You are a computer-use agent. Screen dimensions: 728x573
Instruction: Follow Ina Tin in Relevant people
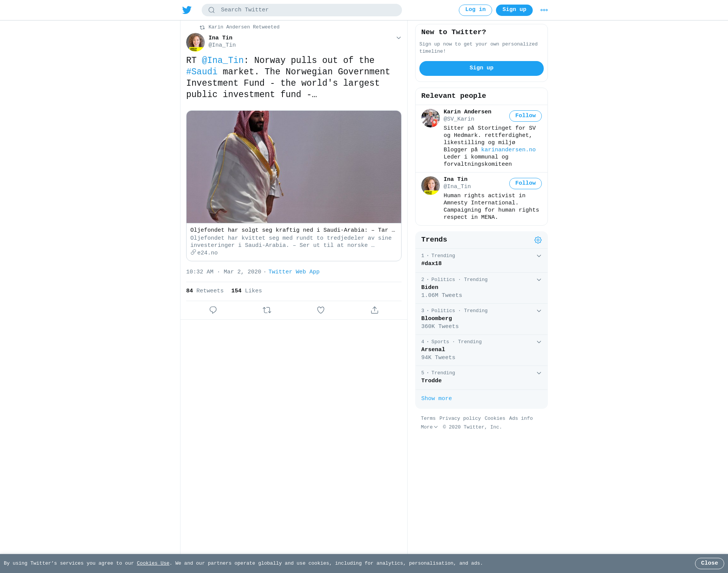click(525, 184)
